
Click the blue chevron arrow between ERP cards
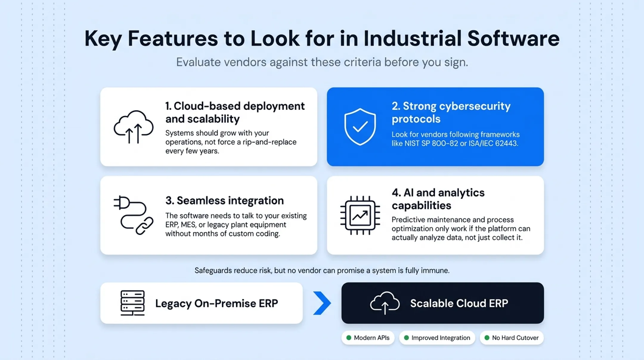322,303
